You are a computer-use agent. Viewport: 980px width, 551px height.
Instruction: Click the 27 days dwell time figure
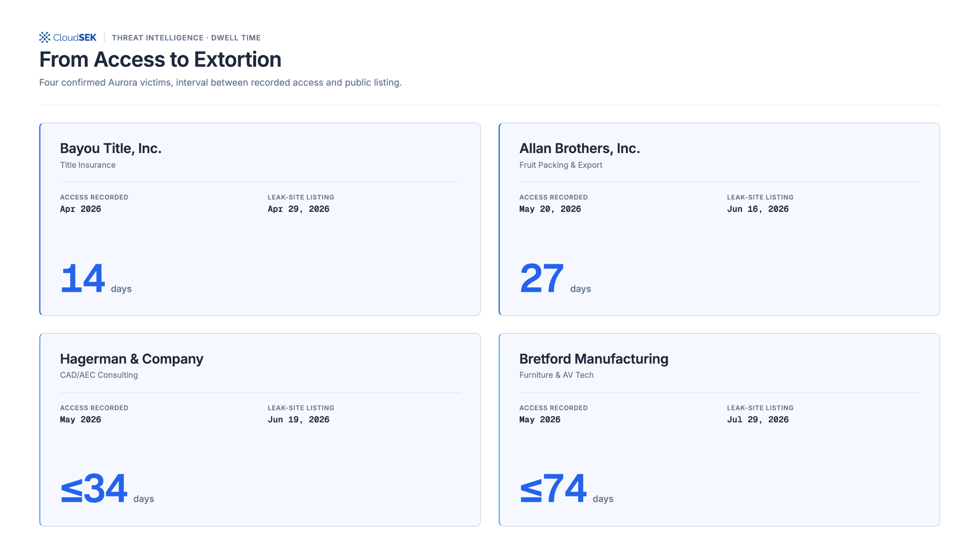click(555, 279)
